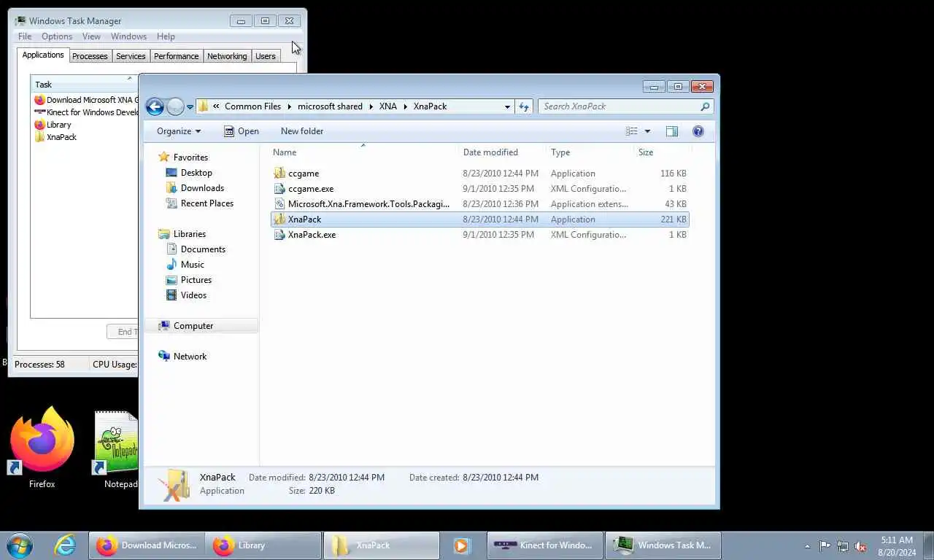Open the Pictures library
This screenshot has width=934, height=560.
click(196, 280)
